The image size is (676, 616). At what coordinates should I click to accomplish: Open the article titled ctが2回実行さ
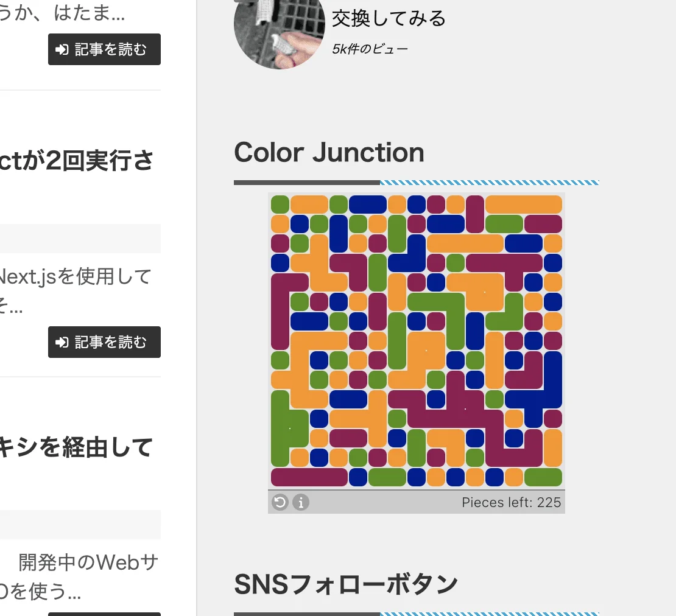click(x=77, y=161)
